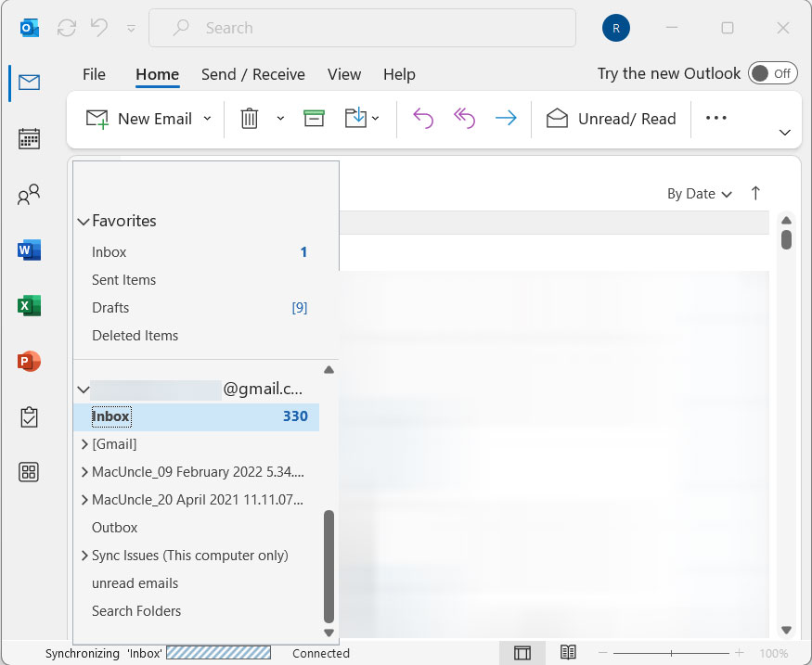Switch to reading view in the status bar
Screen dimensions: 812x665
click(x=568, y=652)
